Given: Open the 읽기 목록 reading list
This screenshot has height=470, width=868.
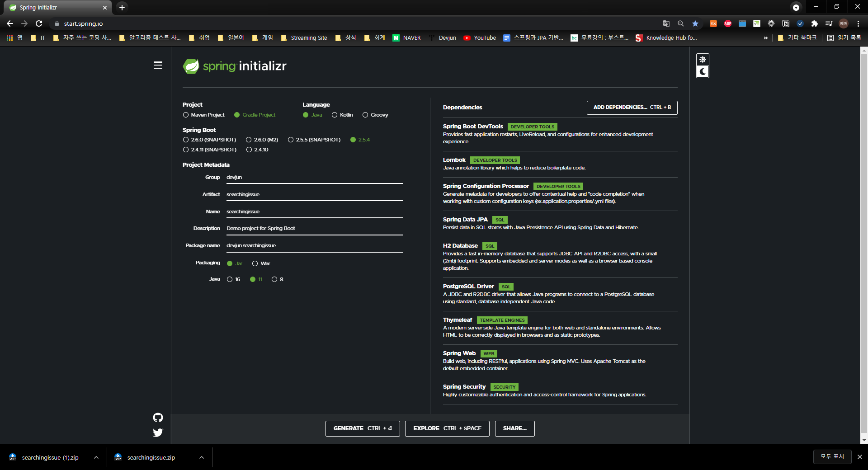Looking at the screenshot, I should pyautogui.click(x=844, y=38).
